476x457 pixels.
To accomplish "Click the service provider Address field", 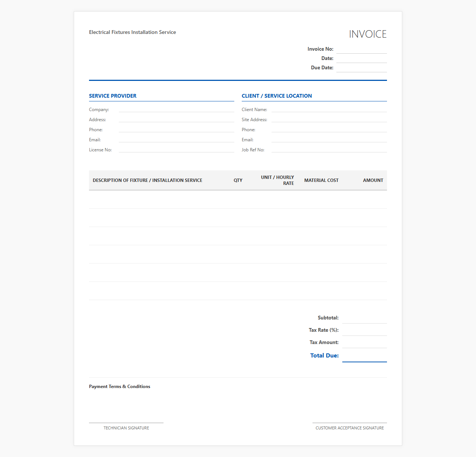I will pyautogui.click(x=176, y=120).
